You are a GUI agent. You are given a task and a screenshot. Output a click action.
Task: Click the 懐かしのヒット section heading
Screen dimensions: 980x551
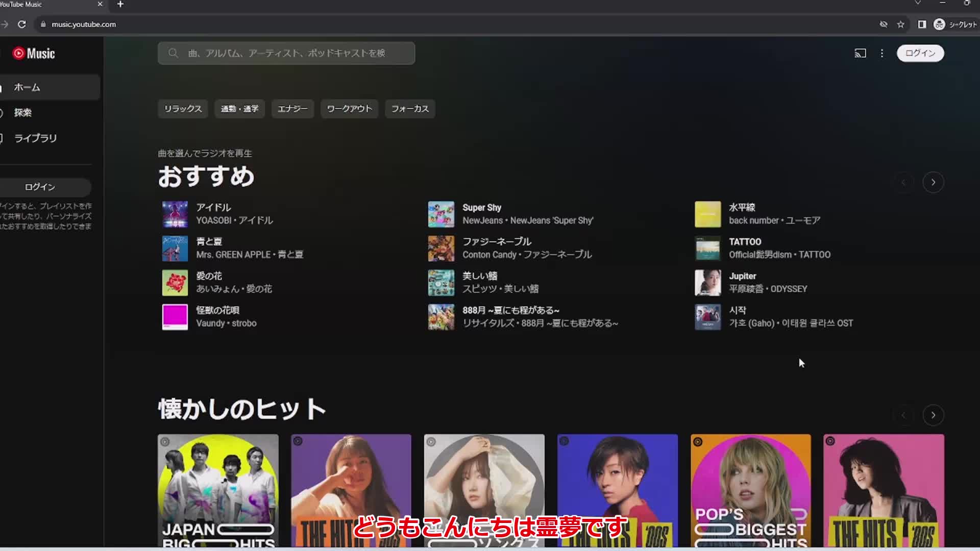pos(242,409)
